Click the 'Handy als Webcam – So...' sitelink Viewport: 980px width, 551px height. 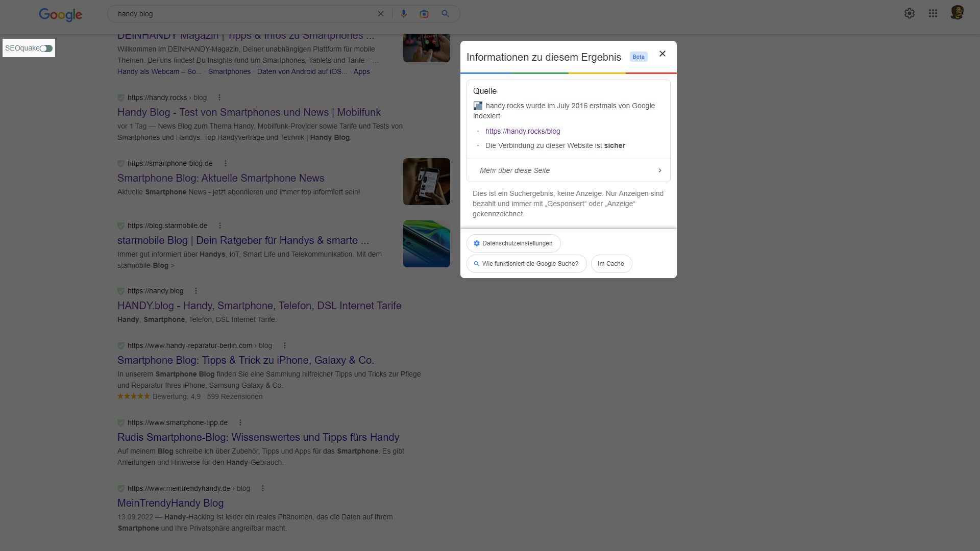coord(160,71)
